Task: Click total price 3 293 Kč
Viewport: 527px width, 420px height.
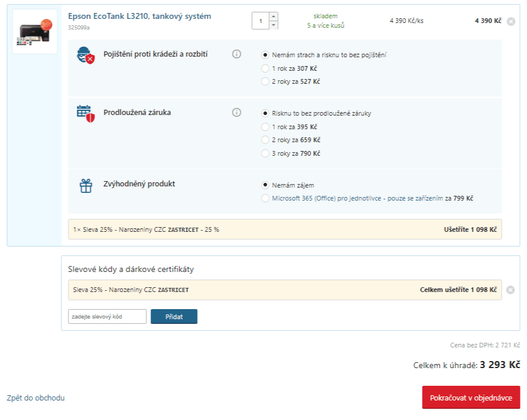Action: 500,365
